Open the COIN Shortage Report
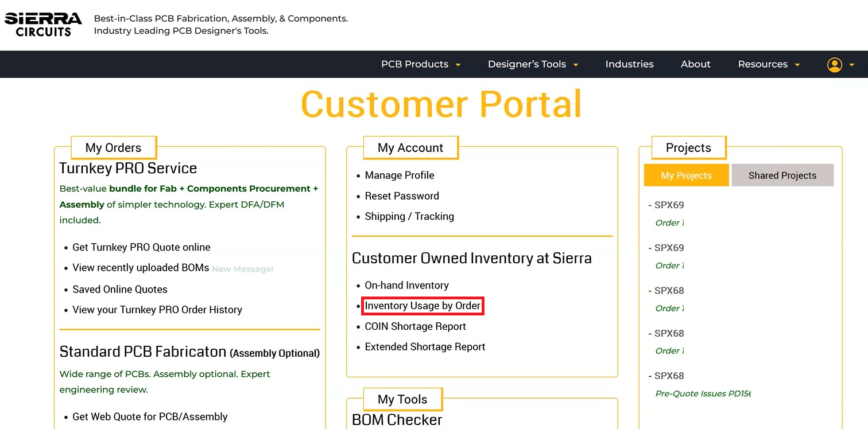Screen dimensions: 868x429 coord(415,327)
